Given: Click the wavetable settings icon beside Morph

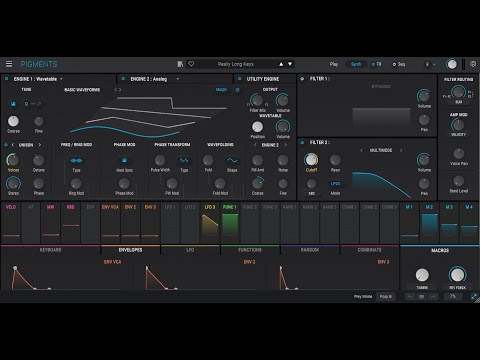Looking at the screenshot, I should point(237,90).
